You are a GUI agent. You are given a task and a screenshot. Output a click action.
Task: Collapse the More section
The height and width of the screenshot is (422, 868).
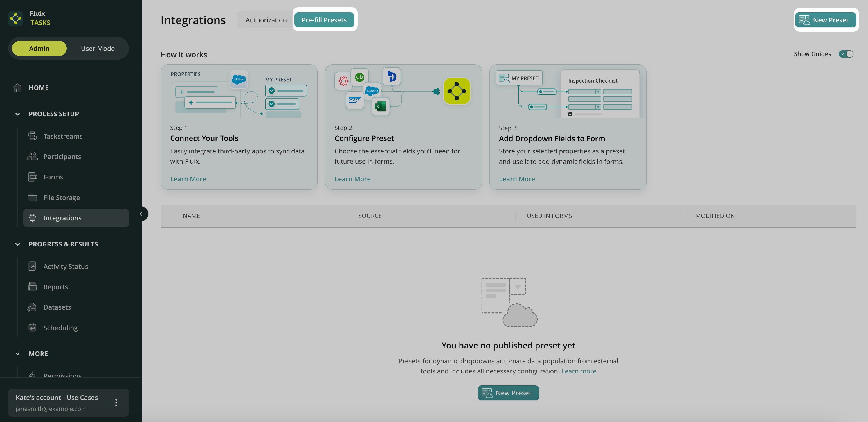pyautogui.click(x=17, y=354)
